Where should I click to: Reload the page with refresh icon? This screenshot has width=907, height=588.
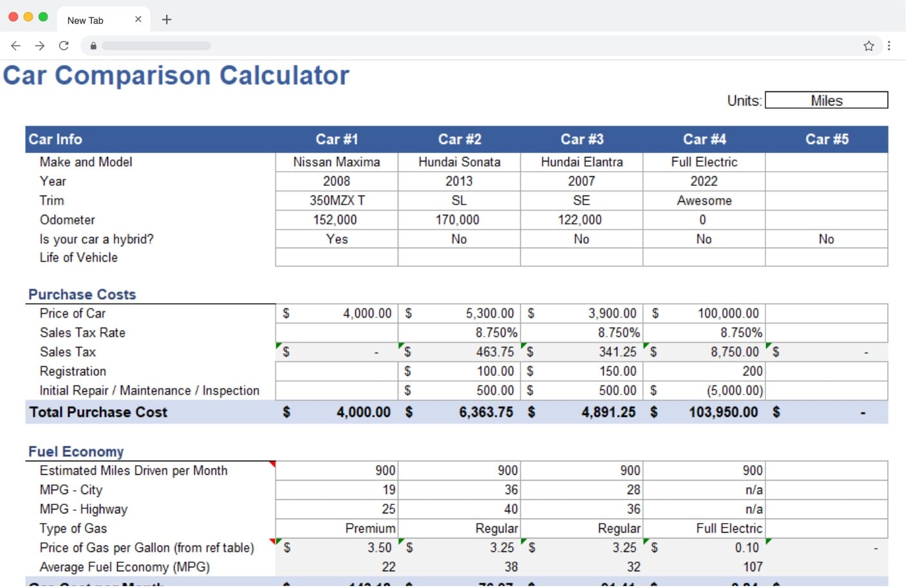click(64, 46)
